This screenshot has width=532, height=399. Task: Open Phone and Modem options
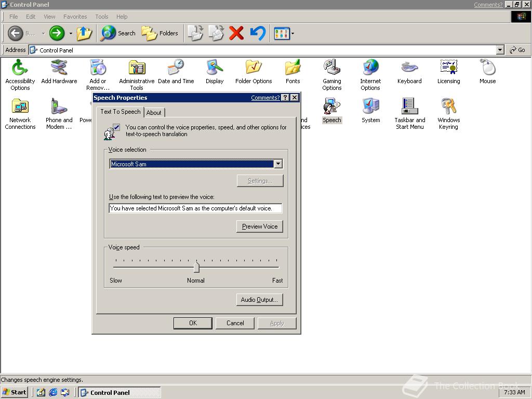59,114
